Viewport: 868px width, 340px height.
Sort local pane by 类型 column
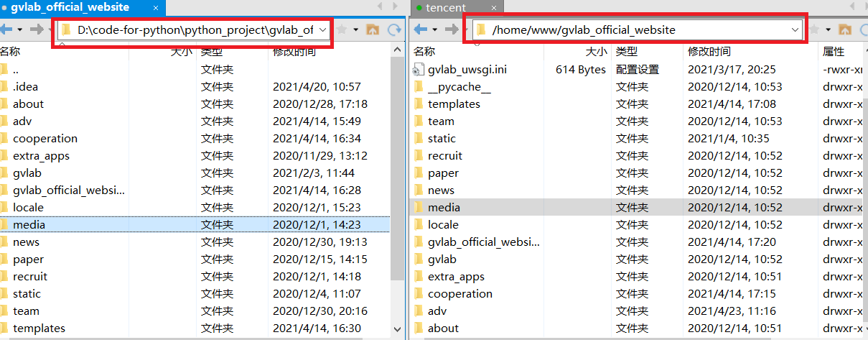pyautogui.click(x=212, y=51)
